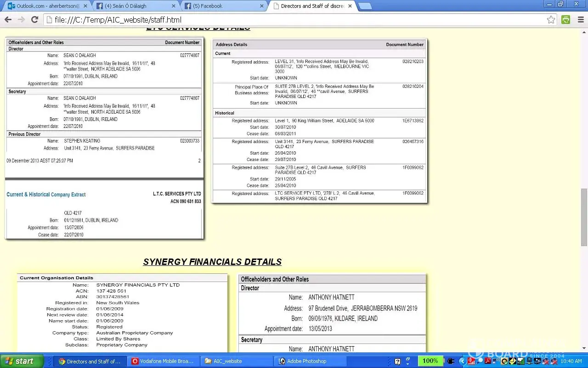Click the help question mark icon in taskbar

[398, 362]
